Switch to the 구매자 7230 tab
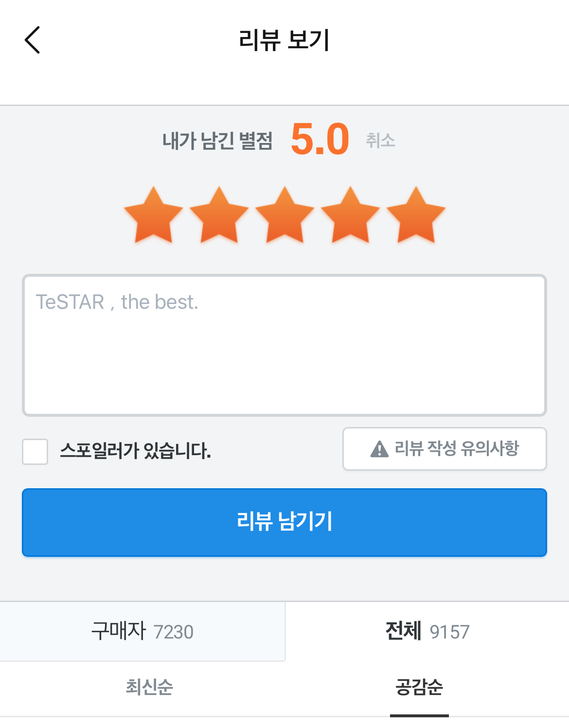The image size is (569, 728). (142, 631)
